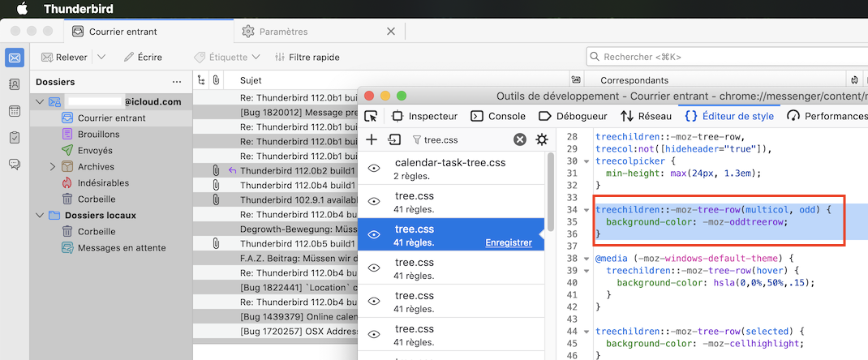Switch to the Débogueur tab

[x=573, y=116]
